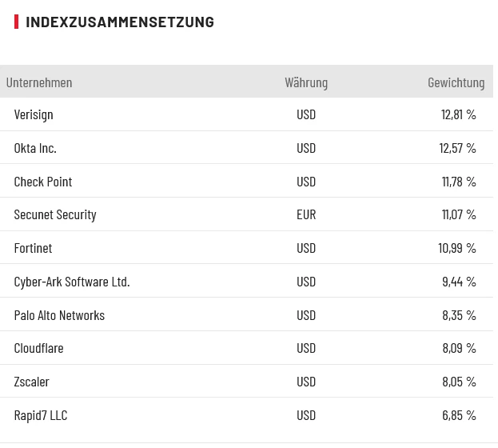
Task: Click Secunet Security in the table
Action: (x=55, y=214)
